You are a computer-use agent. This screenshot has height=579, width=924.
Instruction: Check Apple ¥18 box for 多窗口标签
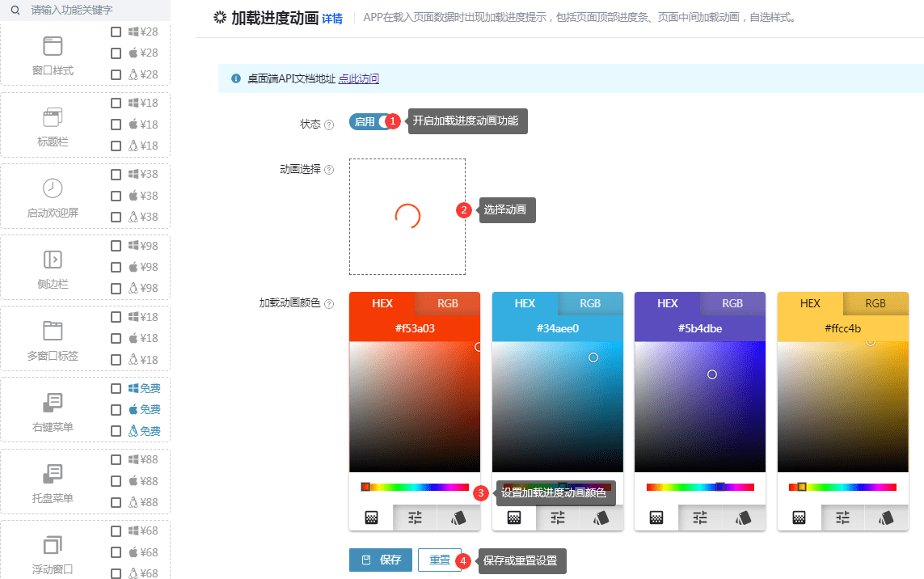coord(116,339)
